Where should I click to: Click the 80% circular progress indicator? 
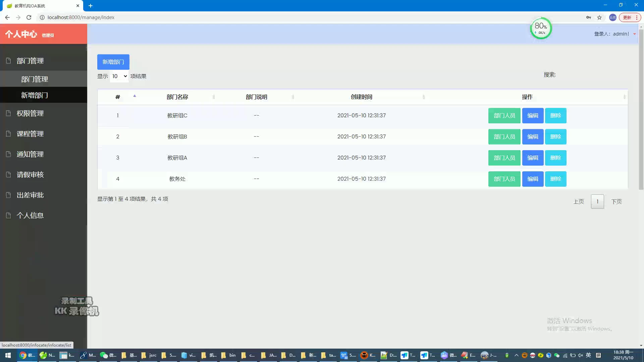point(541,28)
